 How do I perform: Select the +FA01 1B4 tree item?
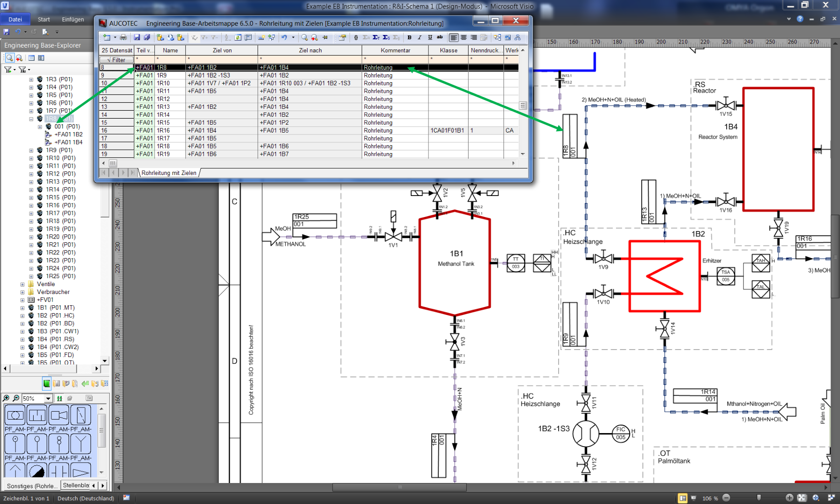[x=68, y=142]
